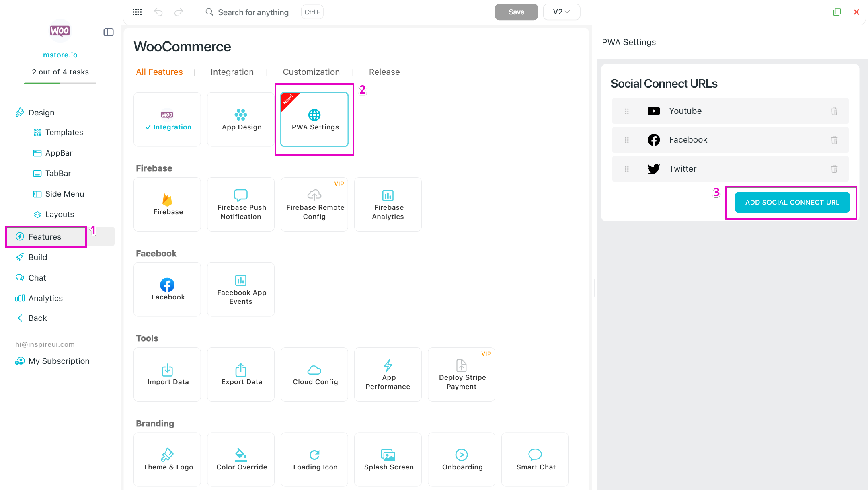Switch to the Integration tab

pyautogui.click(x=232, y=72)
